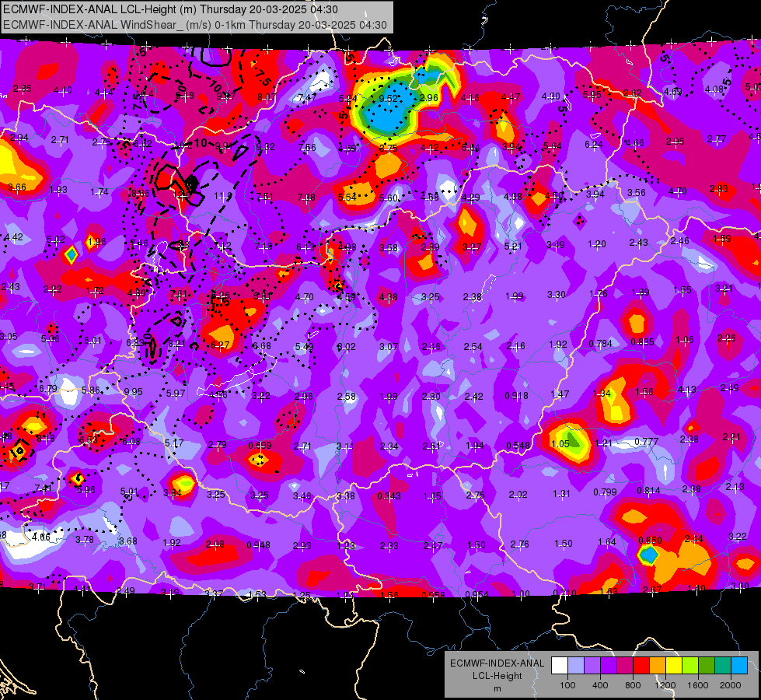Screen dimensions: 761x700
Task: Click grid value 2.44
Action: click(693, 538)
